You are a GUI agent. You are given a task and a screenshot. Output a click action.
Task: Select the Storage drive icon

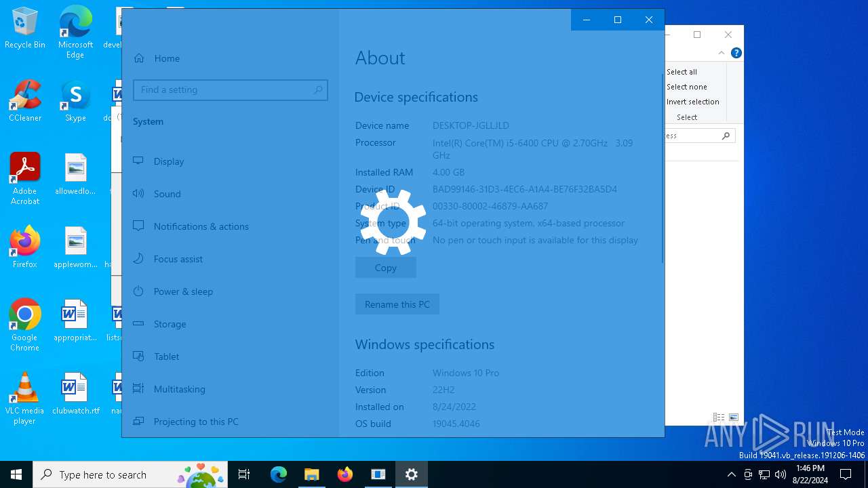[x=138, y=324]
